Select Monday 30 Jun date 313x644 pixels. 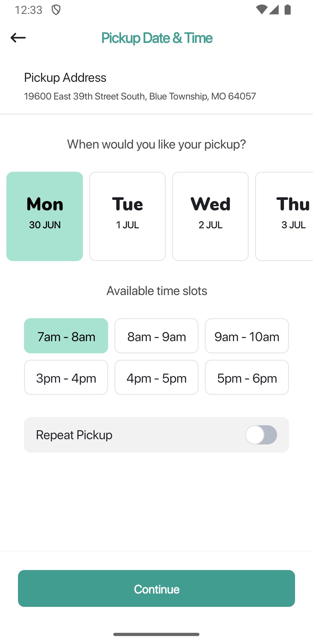(45, 216)
